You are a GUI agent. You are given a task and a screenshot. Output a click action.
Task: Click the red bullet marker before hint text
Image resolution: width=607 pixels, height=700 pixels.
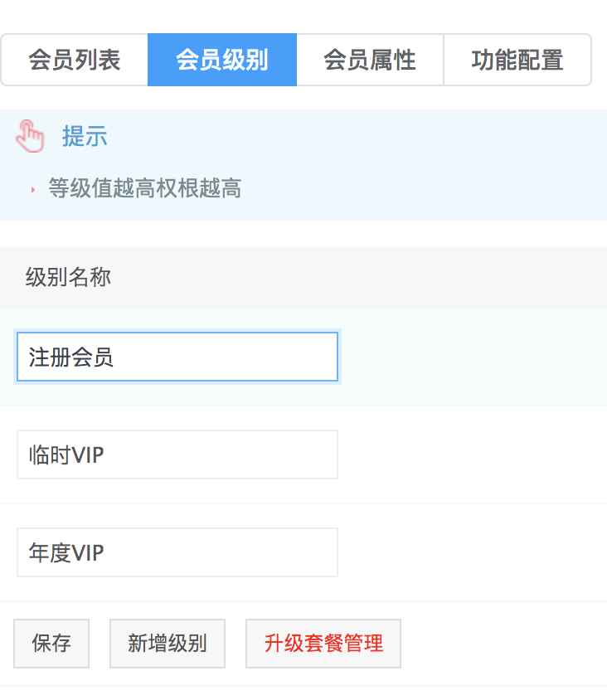pos(32,190)
